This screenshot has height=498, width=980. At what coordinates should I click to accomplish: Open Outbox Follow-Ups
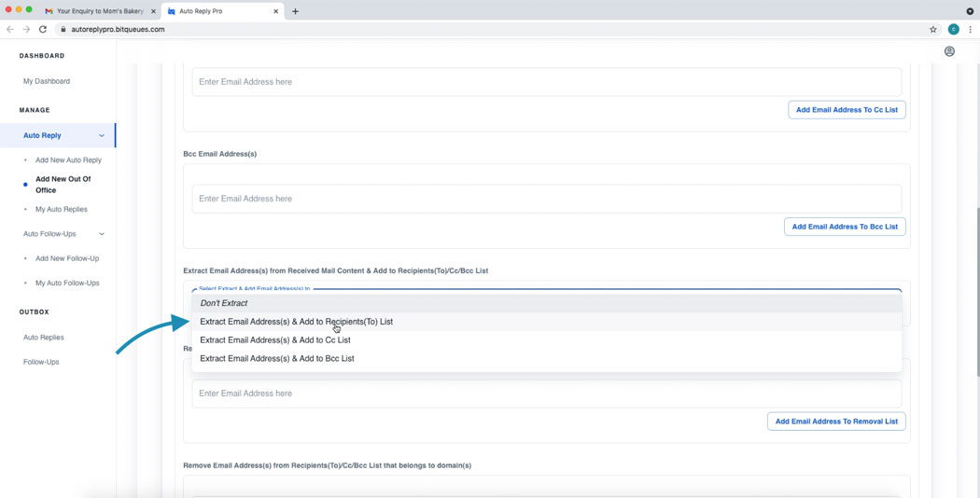pyautogui.click(x=41, y=362)
